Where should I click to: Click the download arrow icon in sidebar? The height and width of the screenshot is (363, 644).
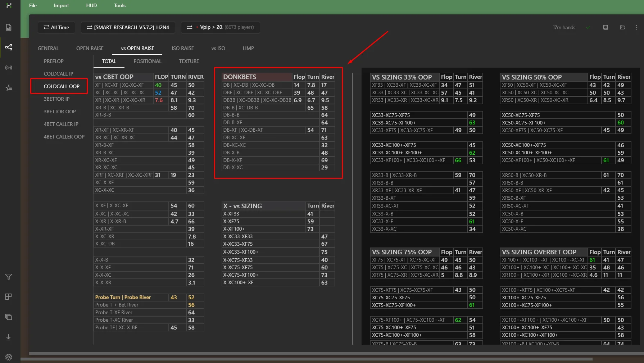tap(9, 337)
